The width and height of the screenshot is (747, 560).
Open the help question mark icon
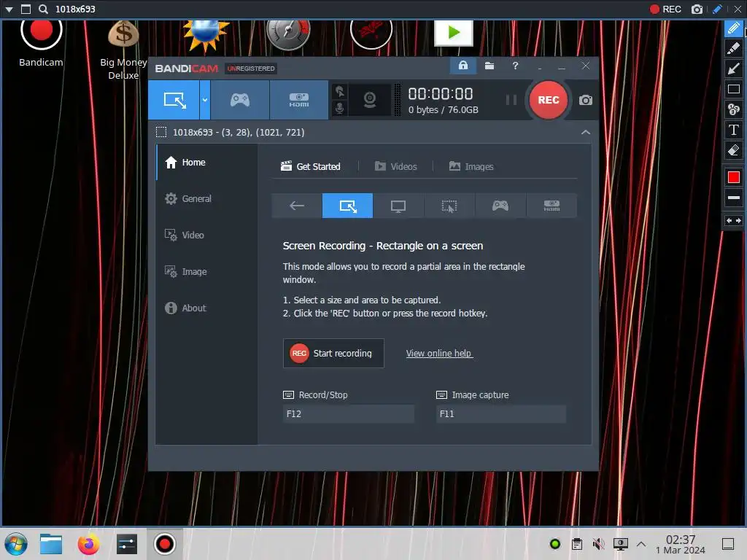pos(515,66)
